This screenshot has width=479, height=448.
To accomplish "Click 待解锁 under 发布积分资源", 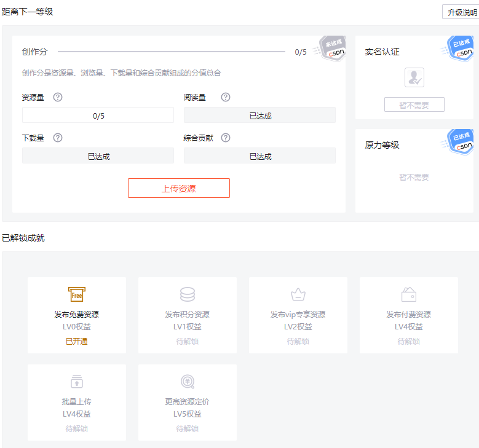I will coord(188,341).
